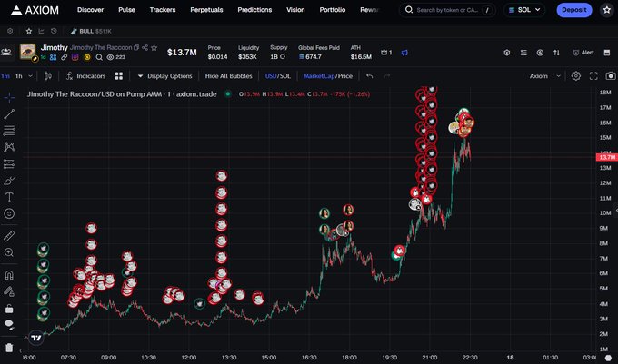Expand the right side panel arrow
This screenshot has width=618, height=364.
615,211
